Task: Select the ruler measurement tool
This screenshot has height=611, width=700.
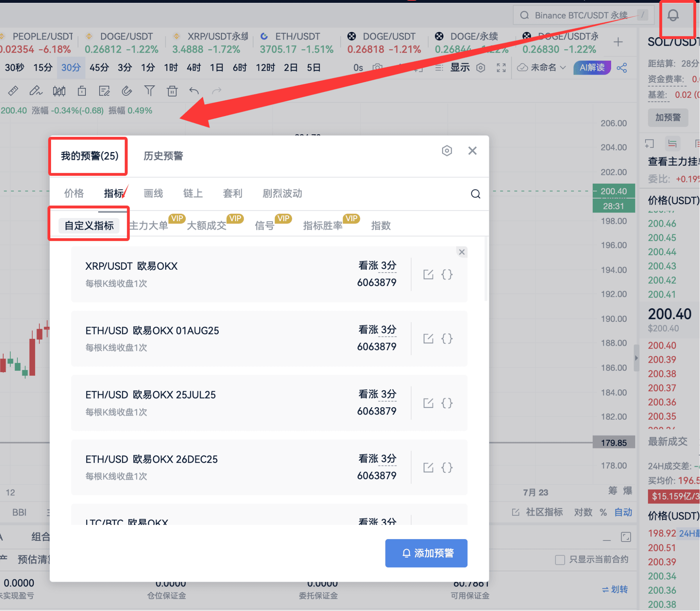Action: (x=13, y=91)
